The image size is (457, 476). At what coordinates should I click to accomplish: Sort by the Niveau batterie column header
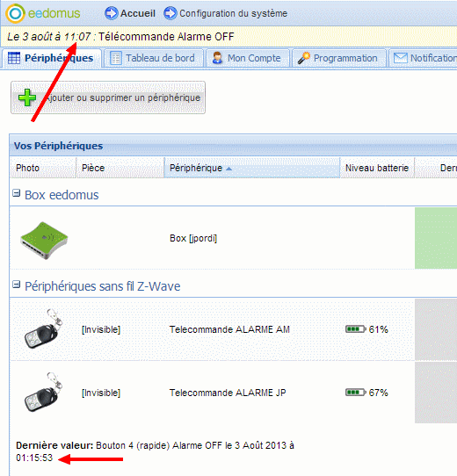(x=377, y=168)
